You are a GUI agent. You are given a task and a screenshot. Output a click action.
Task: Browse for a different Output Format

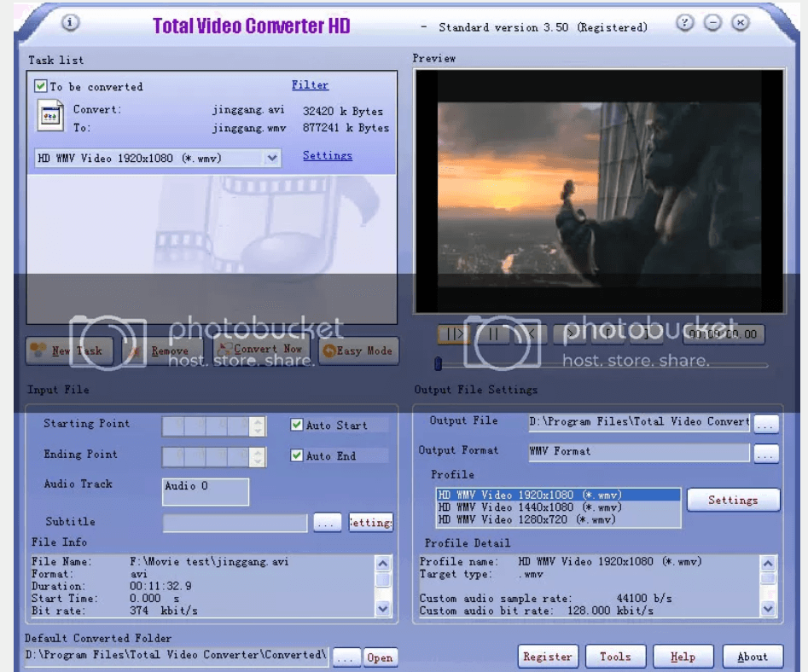765,452
